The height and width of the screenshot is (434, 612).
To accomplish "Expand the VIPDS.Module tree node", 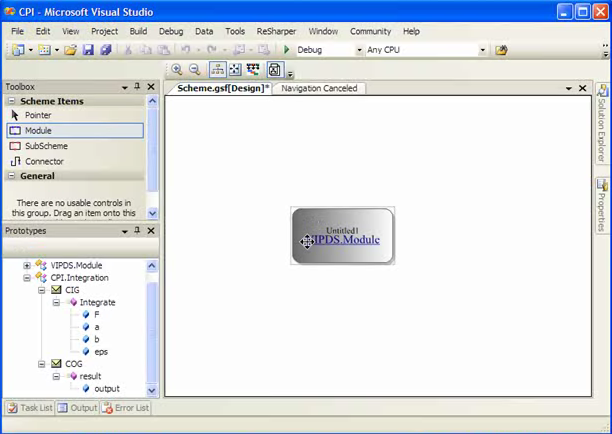I will pos(27,265).
